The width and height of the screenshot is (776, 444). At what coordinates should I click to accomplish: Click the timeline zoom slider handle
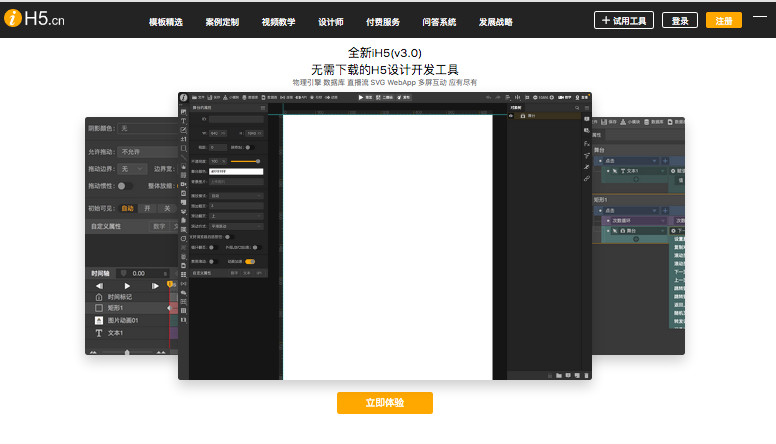[x=127, y=352]
